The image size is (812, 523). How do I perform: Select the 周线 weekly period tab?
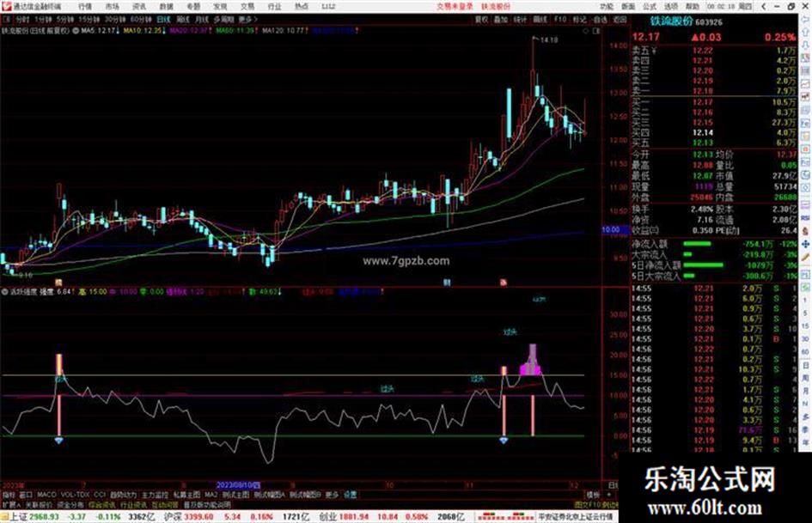click(183, 19)
